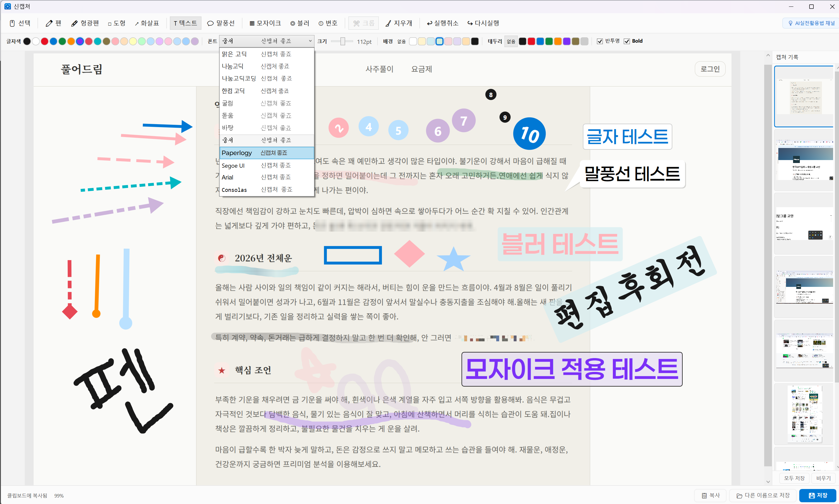Click 실행취소 to undo last action
This screenshot has width=839, height=504.
pos(442,23)
